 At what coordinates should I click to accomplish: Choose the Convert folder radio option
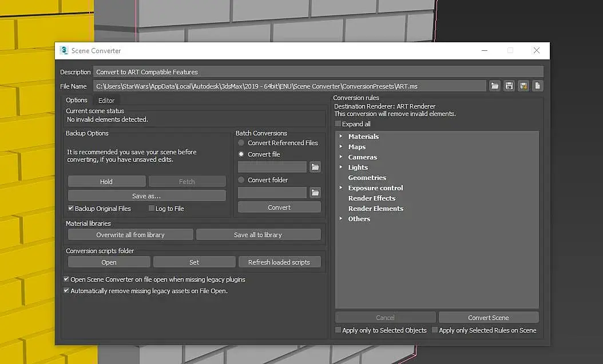pyautogui.click(x=241, y=179)
